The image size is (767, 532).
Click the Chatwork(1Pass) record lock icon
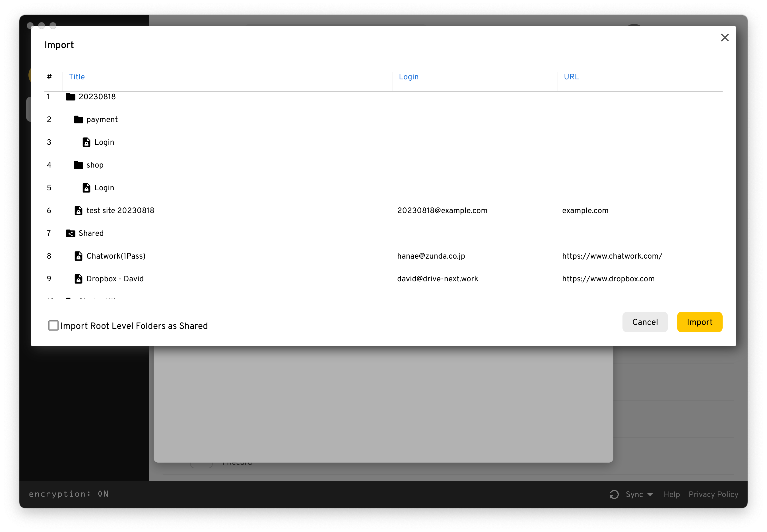(78, 256)
